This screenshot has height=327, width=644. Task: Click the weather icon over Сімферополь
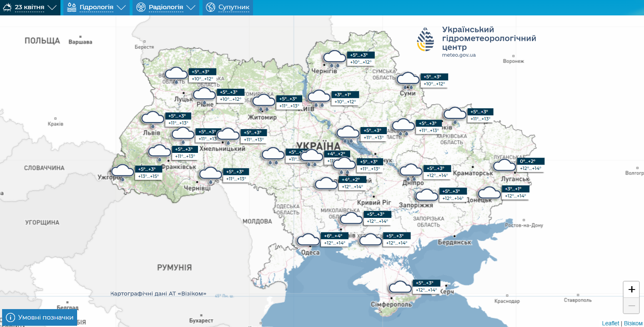pos(400,287)
